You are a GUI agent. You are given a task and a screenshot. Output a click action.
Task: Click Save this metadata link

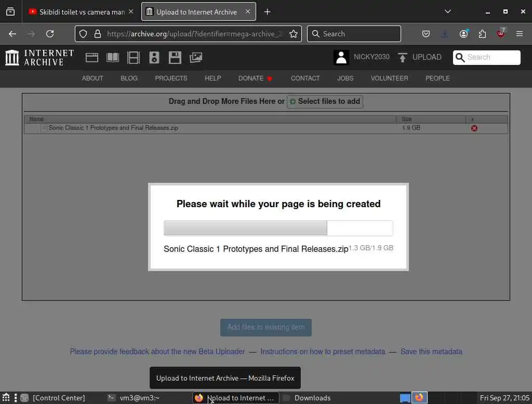(431, 352)
